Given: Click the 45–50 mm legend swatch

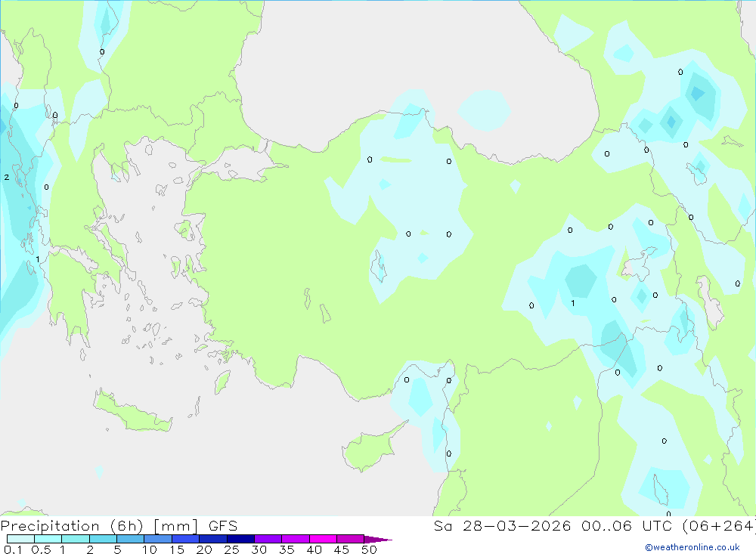Looking at the screenshot, I should point(351,539).
